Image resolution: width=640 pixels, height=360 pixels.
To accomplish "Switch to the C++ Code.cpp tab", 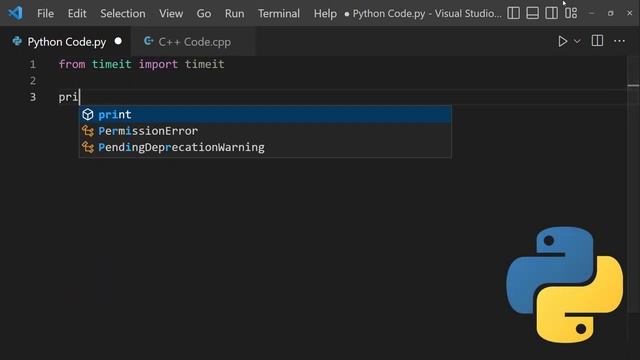I will pyautogui.click(x=193, y=42).
